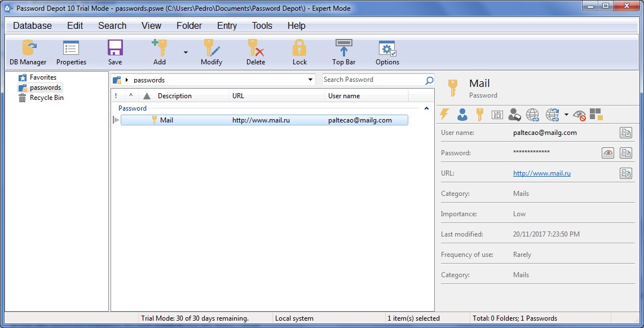The width and height of the screenshot is (644, 328).
Task: Open the Add button dropdown arrow
Action: (185, 51)
